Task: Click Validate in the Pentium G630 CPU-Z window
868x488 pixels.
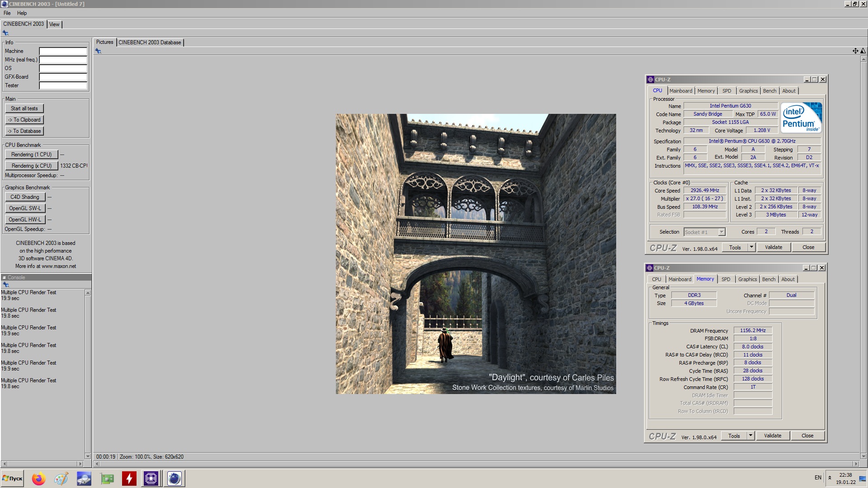Action: [x=774, y=247]
